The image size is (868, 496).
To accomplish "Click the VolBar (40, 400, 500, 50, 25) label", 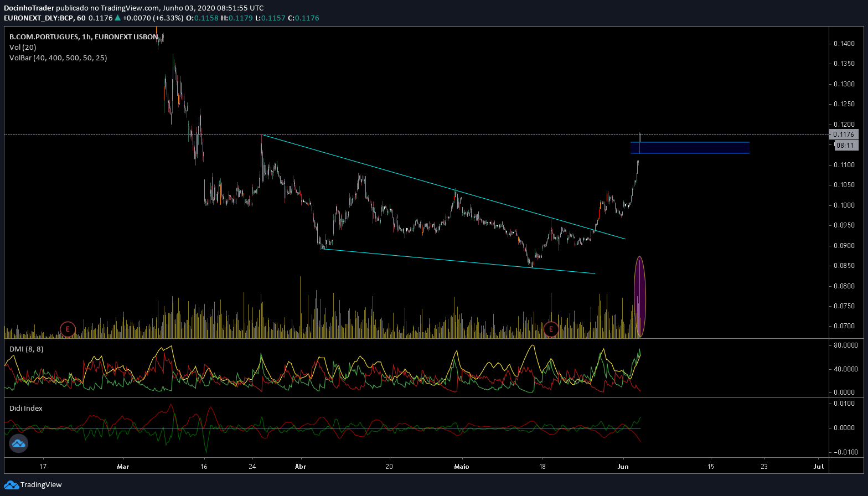I will point(58,58).
